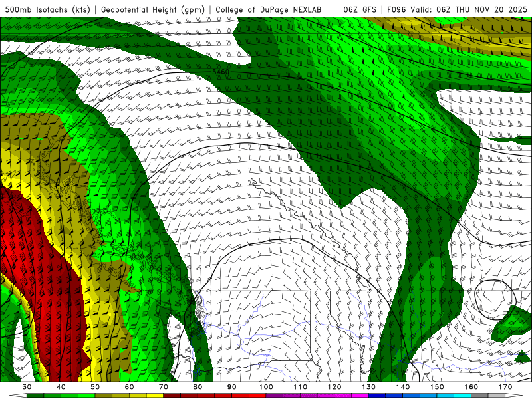Click the dark blue swatch starting at 130
This screenshot has height=399, width=532.
point(377,396)
